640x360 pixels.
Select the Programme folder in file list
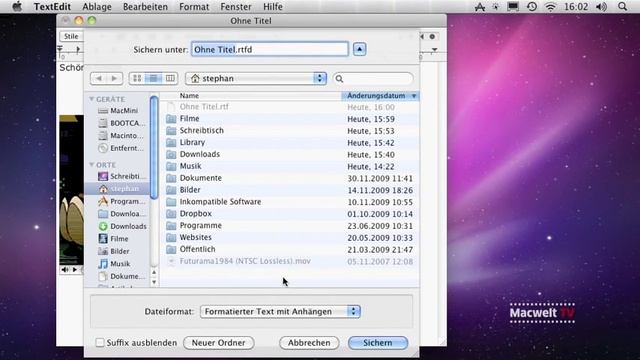[x=289, y=225]
